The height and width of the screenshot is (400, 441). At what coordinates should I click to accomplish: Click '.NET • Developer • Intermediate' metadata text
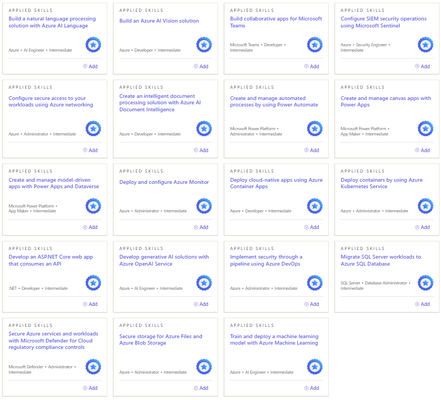coord(38,288)
